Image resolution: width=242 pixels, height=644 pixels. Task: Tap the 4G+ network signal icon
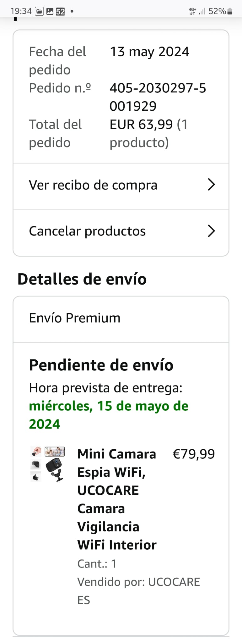point(192,11)
